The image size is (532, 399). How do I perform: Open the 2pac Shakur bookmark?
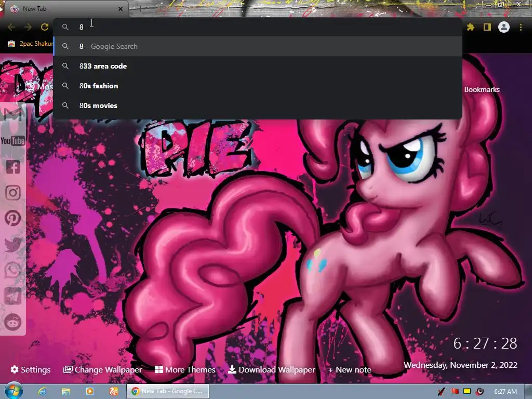[31, 44]
